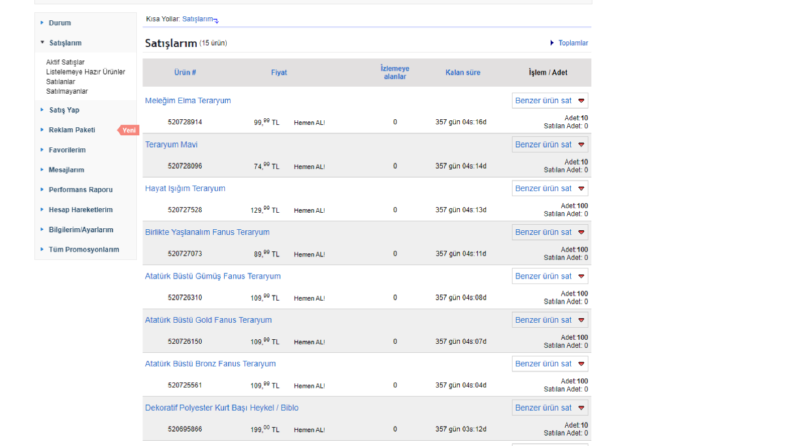Open the Dekoratif Polyester Kurt Başı Heykel listing
The width and height of the screenshot is (793, 446).
[222, 408]
